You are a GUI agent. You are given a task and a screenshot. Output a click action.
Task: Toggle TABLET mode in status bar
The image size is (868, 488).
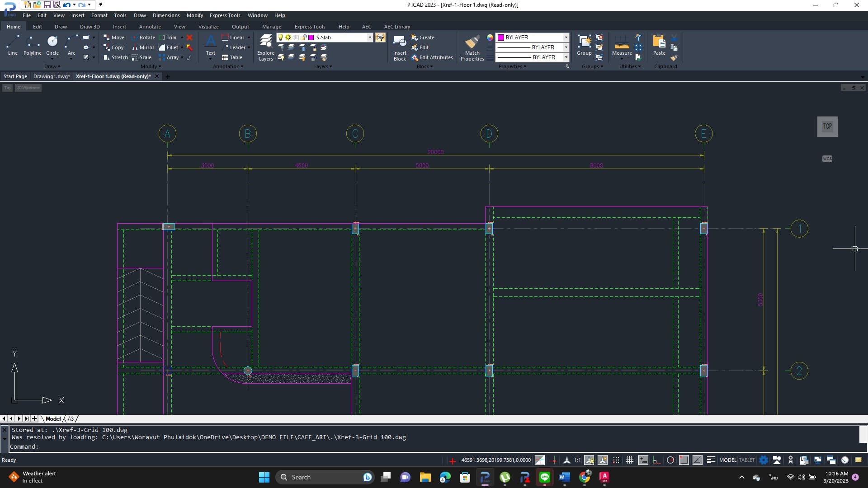(746, 460)
